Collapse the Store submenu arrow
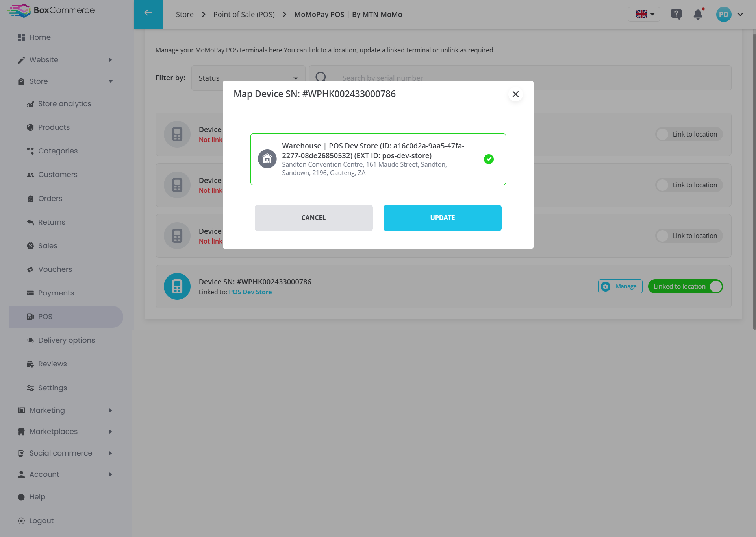 tap(111, 81)
